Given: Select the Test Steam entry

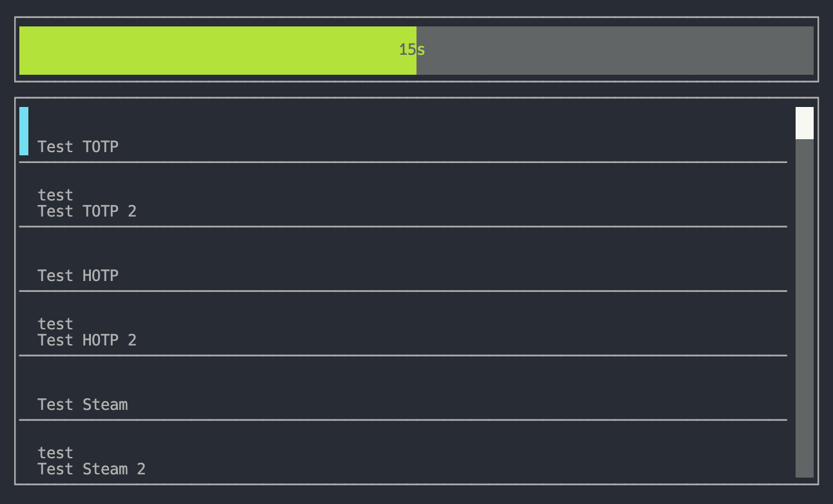Looking at the screenshot, I should [83, 405].
